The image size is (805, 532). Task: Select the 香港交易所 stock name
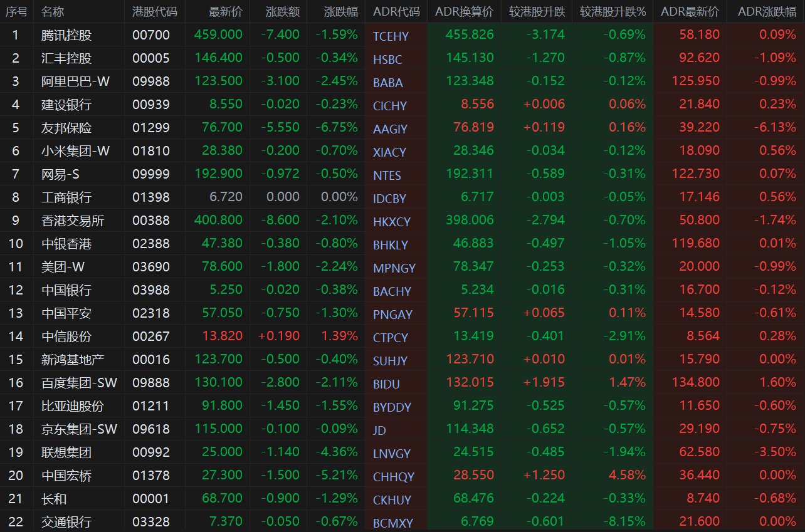click(73, 221)
